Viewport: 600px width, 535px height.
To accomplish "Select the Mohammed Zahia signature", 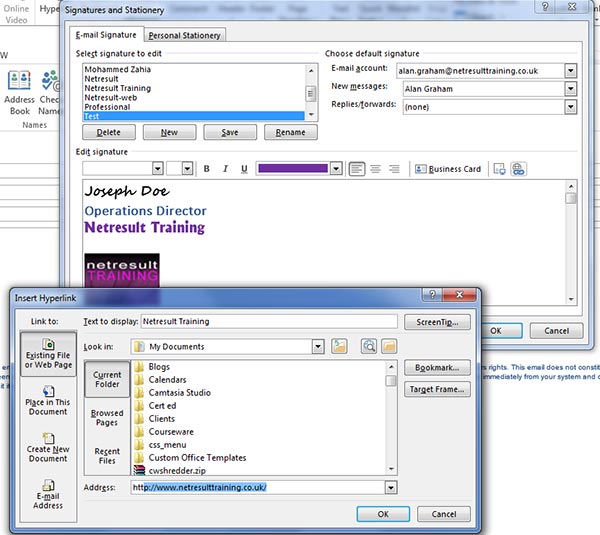I will coord(194,69).
